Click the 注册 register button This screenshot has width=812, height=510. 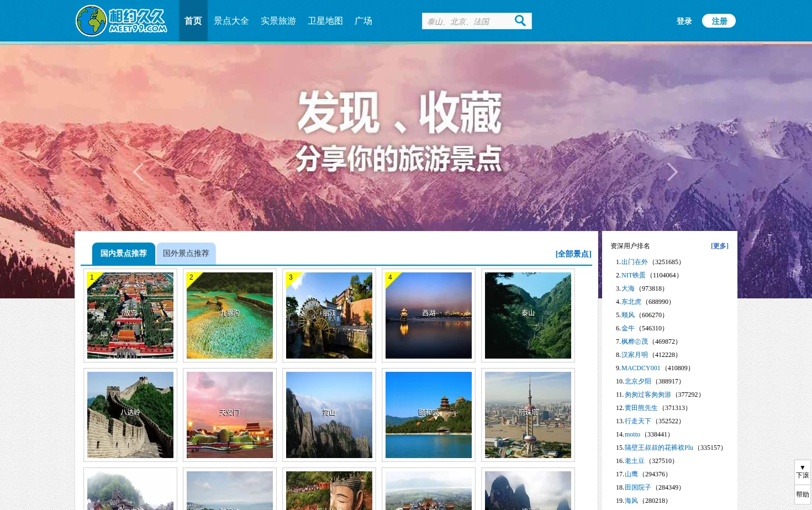719,21
